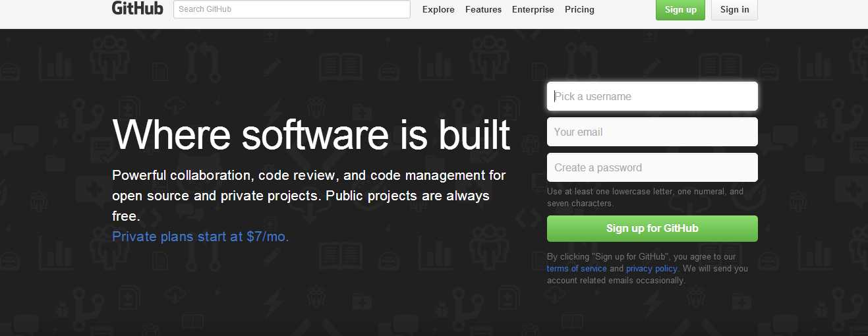Click the password requirements hint text

[x=645, y=198]
